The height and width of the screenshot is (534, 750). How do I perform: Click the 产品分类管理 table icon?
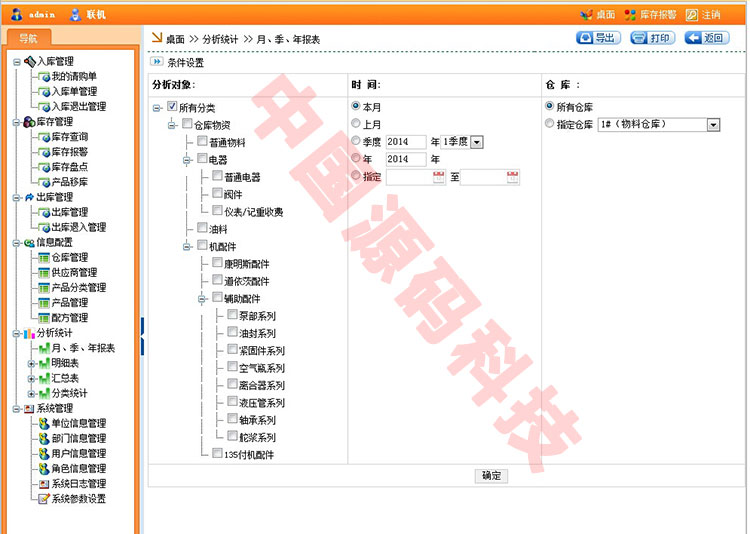click(x=44, y=288)
